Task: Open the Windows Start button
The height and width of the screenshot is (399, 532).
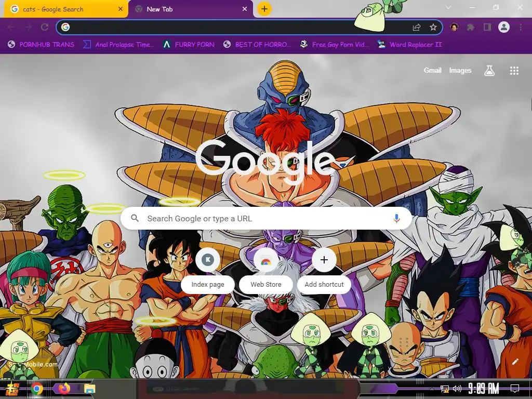Action: point(12,389)
